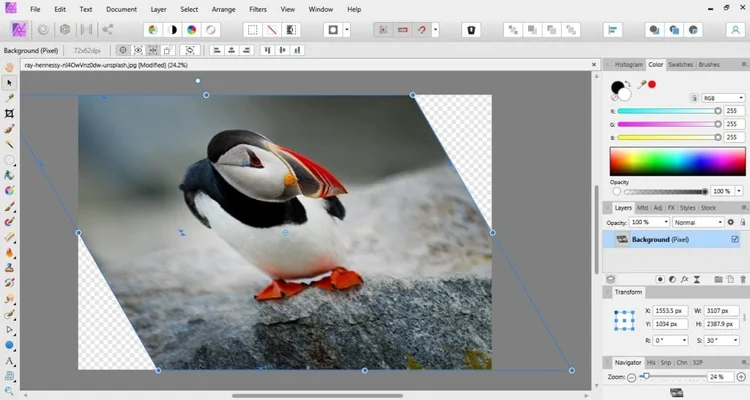Open the Filters menu
The width and height of the screenshot is (750, 400).
click(x=257, y=9)
